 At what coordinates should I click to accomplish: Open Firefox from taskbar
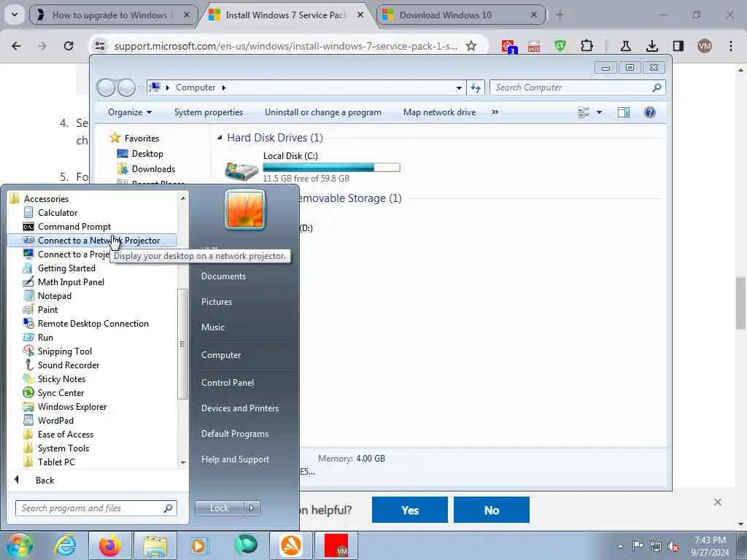click(x=110, y=545)
